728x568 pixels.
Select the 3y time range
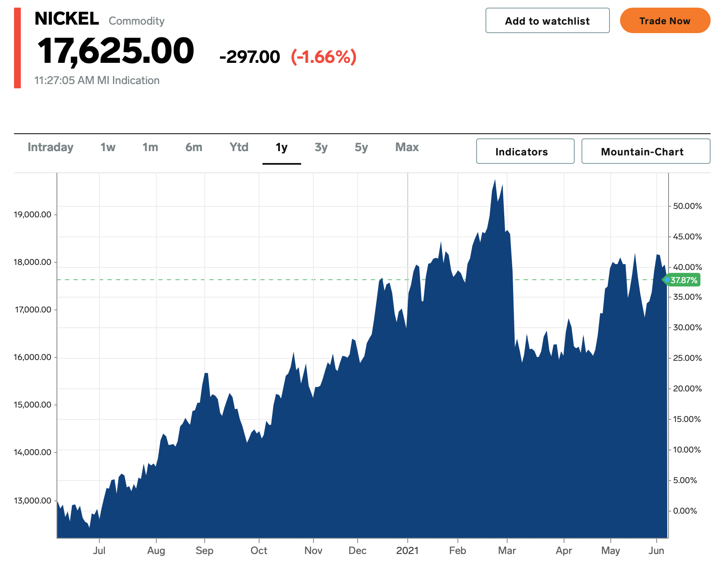click(321, 147)
